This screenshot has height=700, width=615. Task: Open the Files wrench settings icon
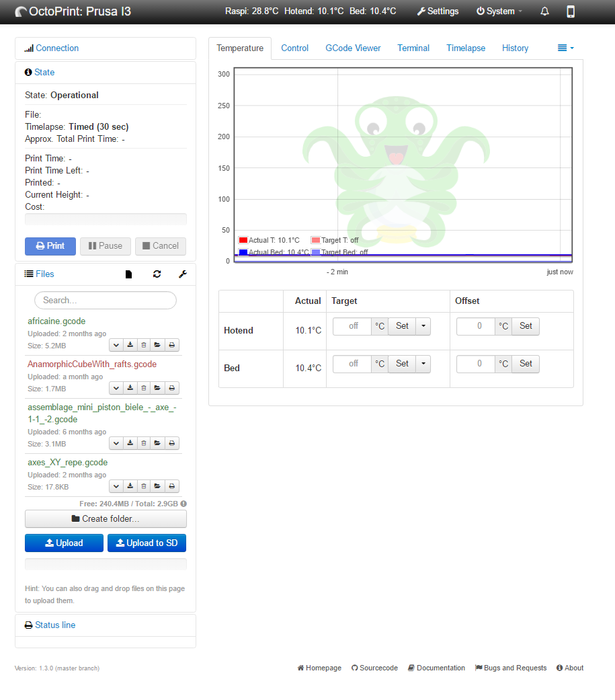click(x=183, y=274)
